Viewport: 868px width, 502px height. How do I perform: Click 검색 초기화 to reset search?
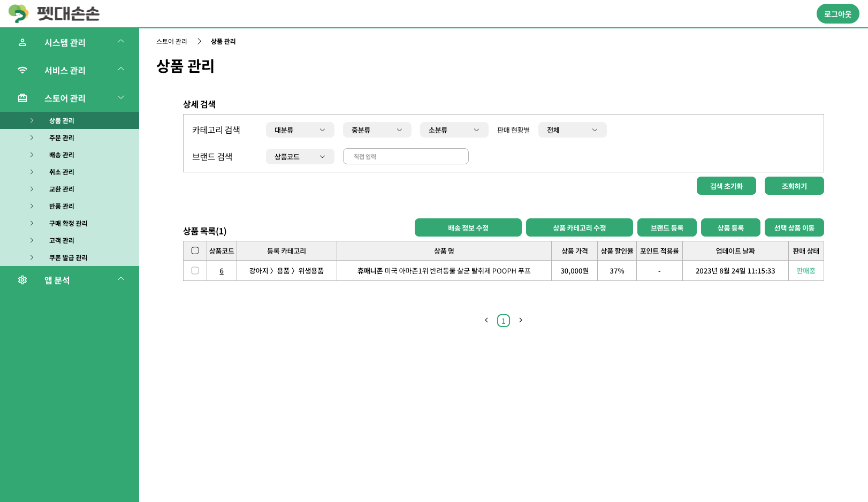pos(726,186)
